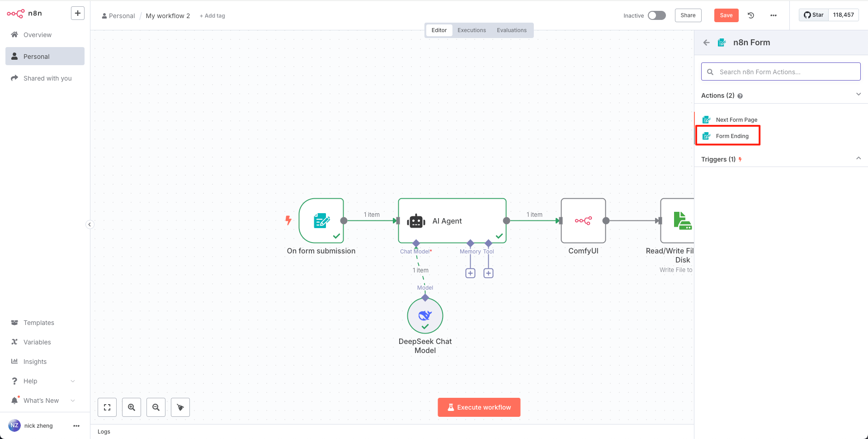
Task: Click Execute workflow button
Action: (479, 407)
